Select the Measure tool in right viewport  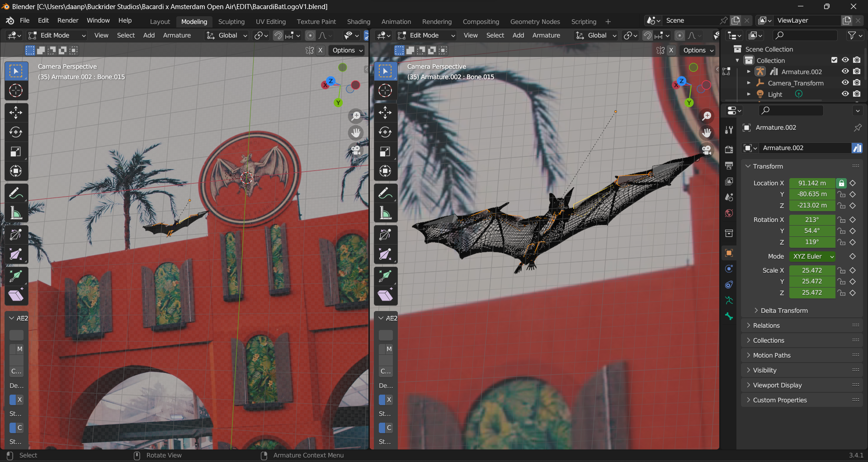385,213
